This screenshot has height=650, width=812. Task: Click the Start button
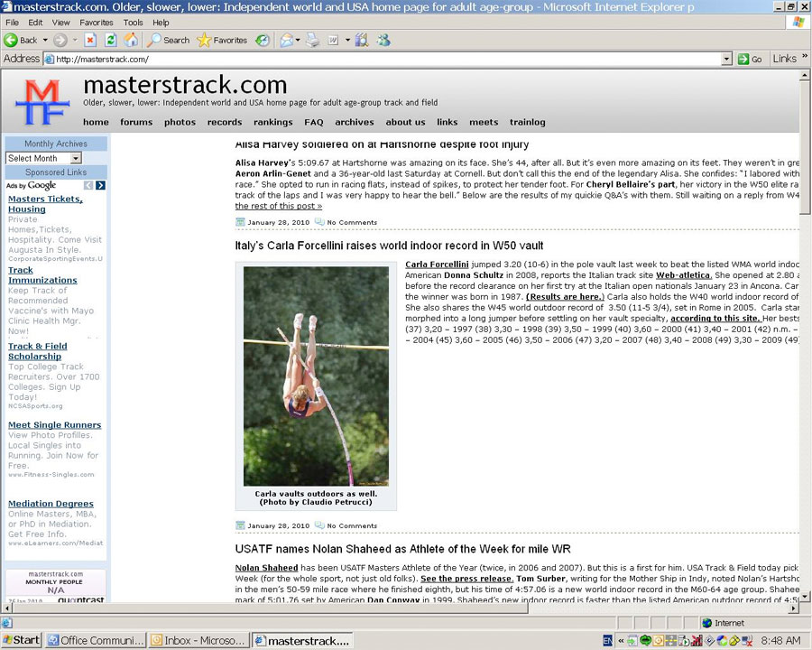[x=22, y=641]
